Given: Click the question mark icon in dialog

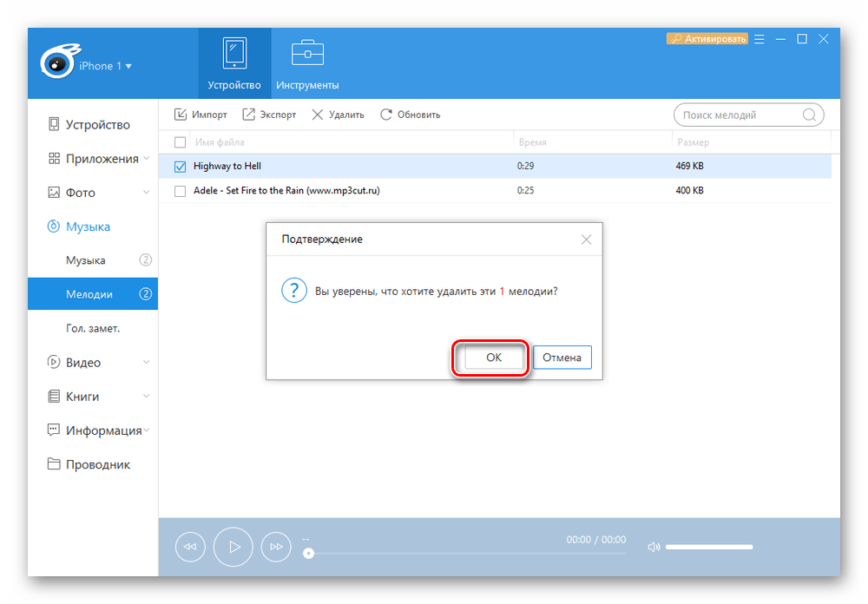Looking at the screenshot, I should [294, 291].
